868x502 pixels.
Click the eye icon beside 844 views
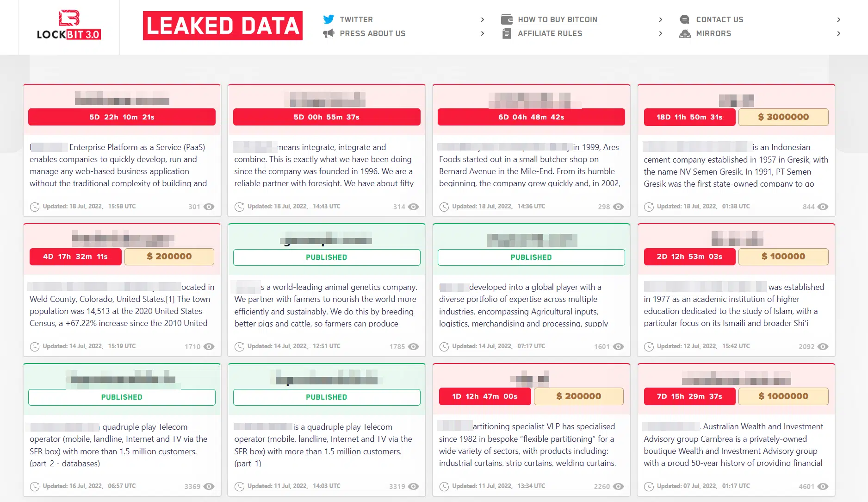[823, 207]
